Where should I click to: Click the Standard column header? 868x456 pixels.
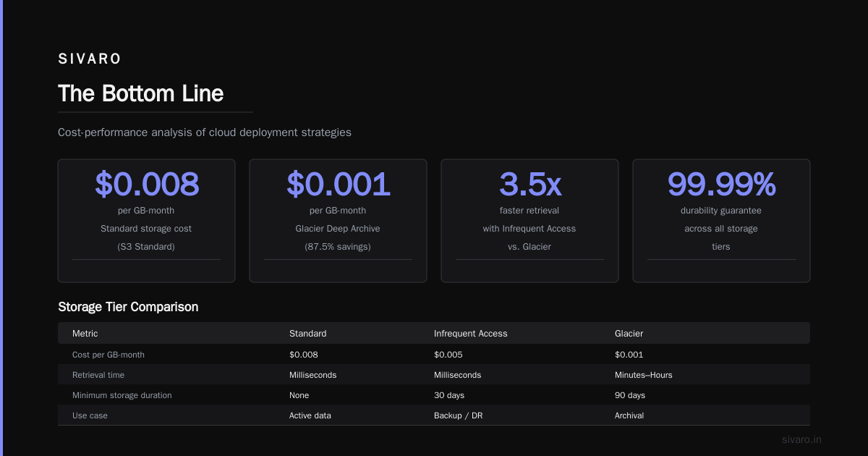(308, 334)
